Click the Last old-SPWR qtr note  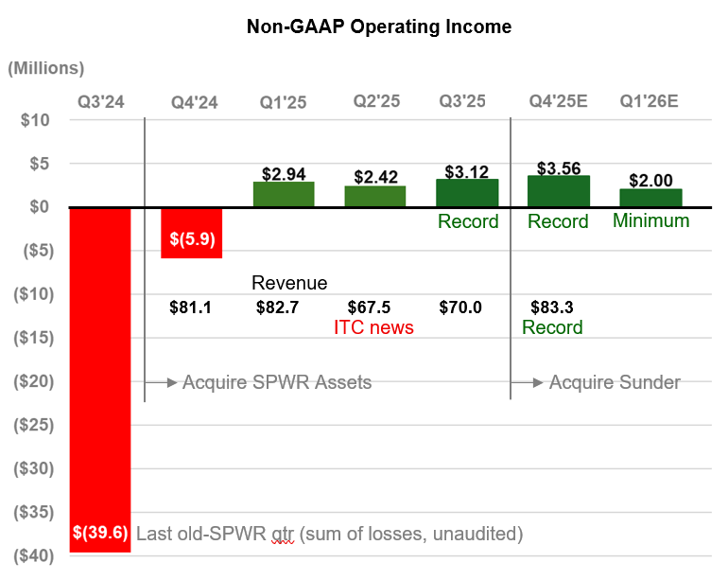tap(329, 534)
